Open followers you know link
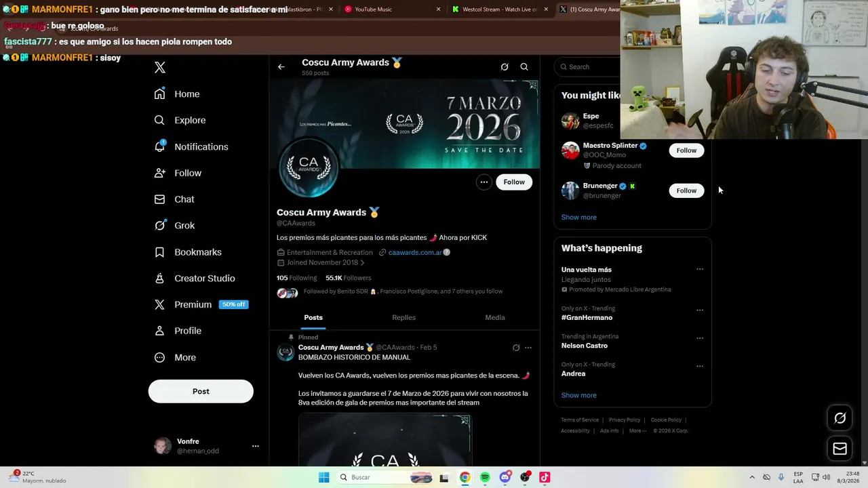 403,291
